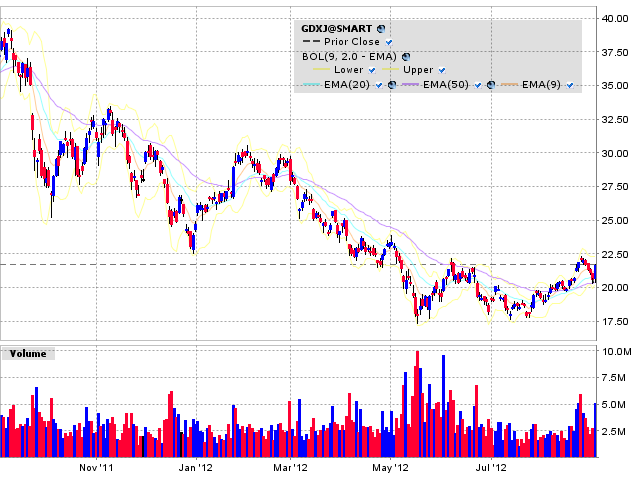The height and width of the screenshot is (480, 640).
Task: Click the 40.00 price axis label
Action: (615, 18)
